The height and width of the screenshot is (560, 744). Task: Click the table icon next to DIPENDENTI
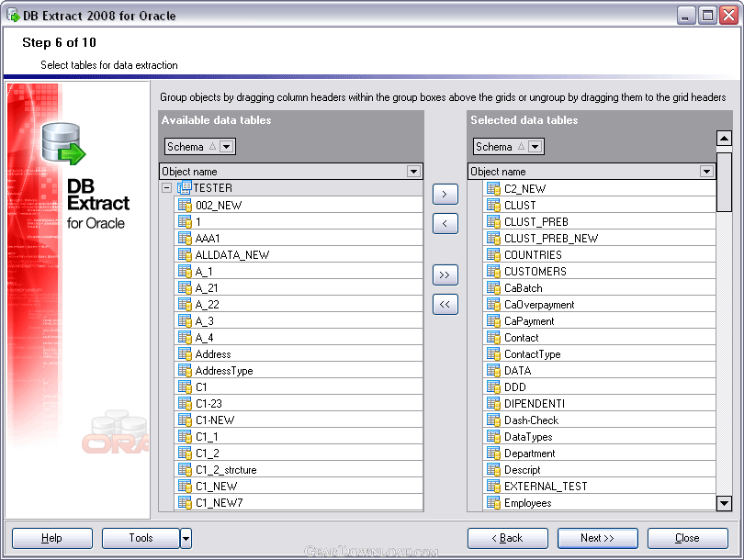click(x=493, y=404)
